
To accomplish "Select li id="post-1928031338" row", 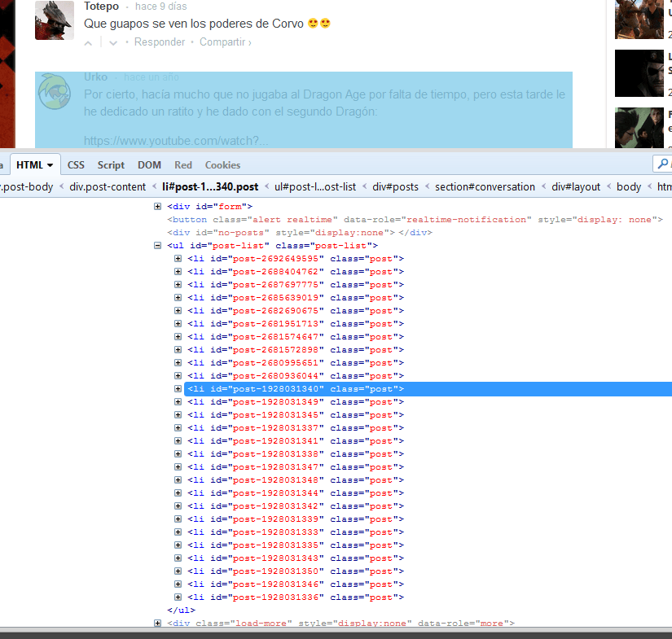I will [x=296, y=454].
